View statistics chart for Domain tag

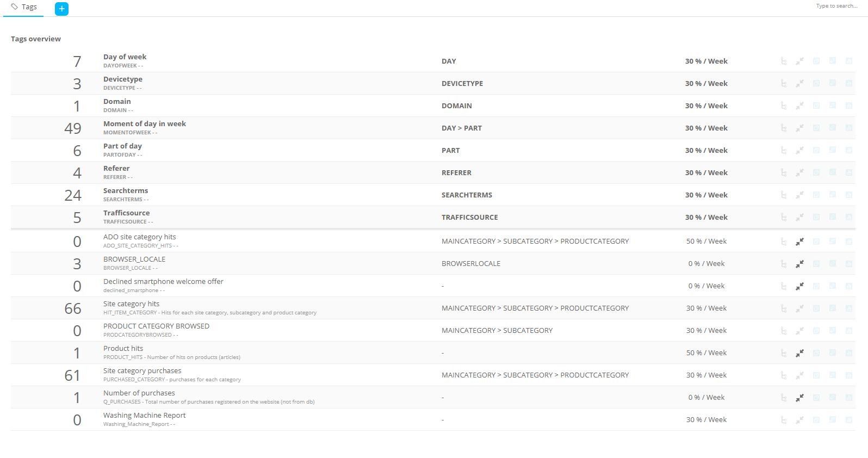pos(849,106)
